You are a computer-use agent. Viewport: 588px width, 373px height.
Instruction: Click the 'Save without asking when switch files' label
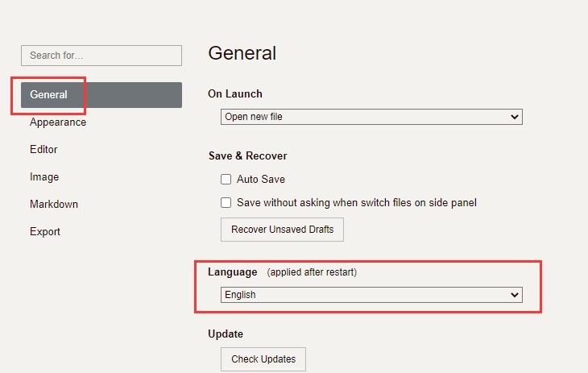357,203
